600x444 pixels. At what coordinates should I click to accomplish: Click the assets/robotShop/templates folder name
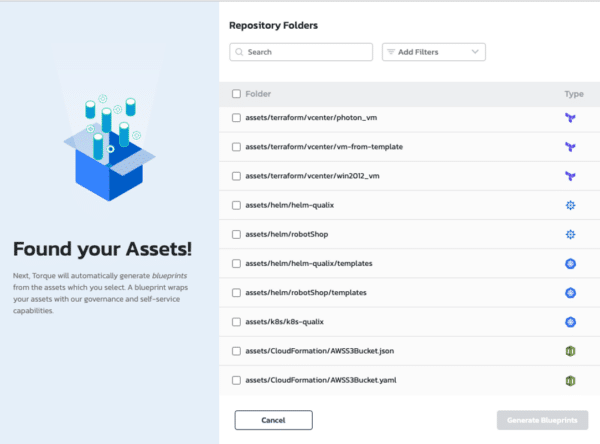(297, 293)
